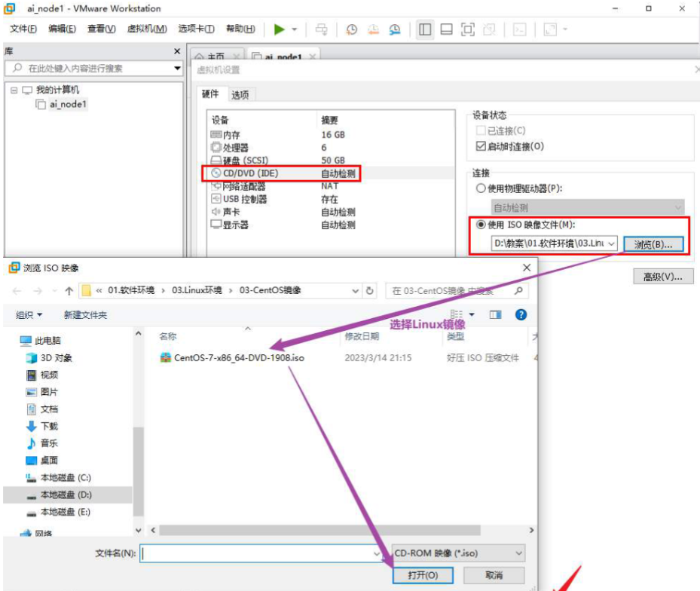The image size is (700, 591).
Task: Open the 文件(F) menu
Action: point(23,29)
